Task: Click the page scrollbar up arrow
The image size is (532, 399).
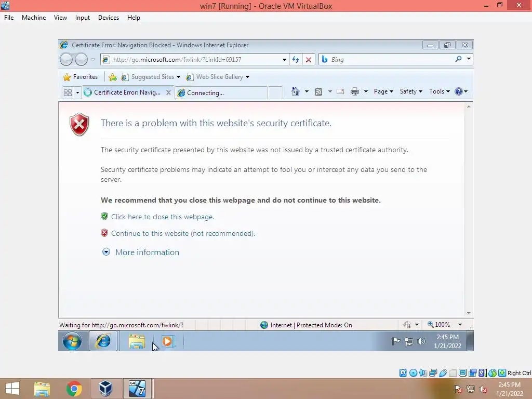Action: pyautogui.click(x=469, y=107)
